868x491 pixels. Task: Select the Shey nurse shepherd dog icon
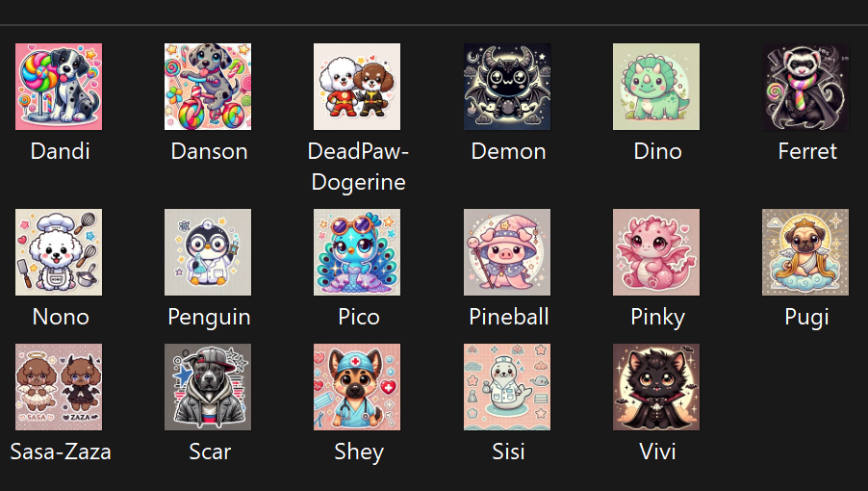(357, 387)
